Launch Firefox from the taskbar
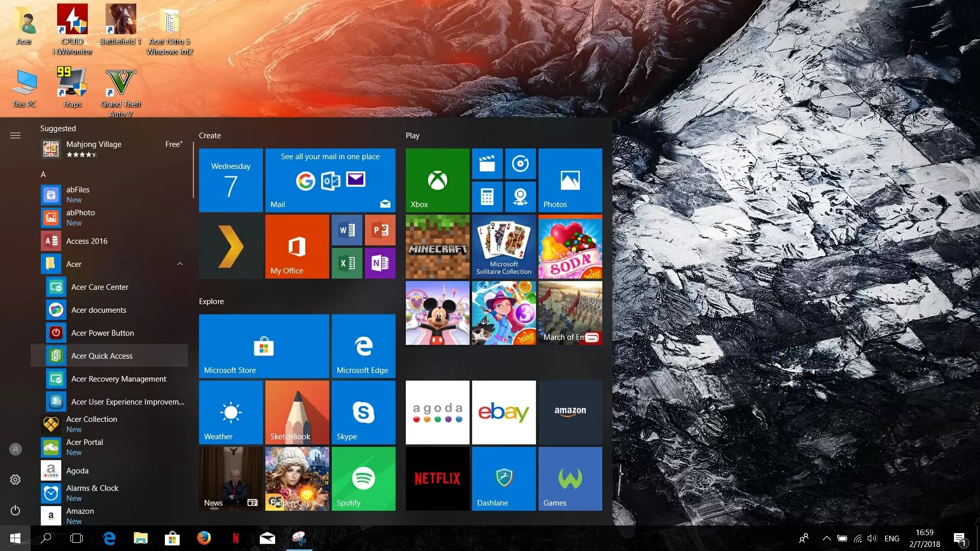 tap(204, 538)
